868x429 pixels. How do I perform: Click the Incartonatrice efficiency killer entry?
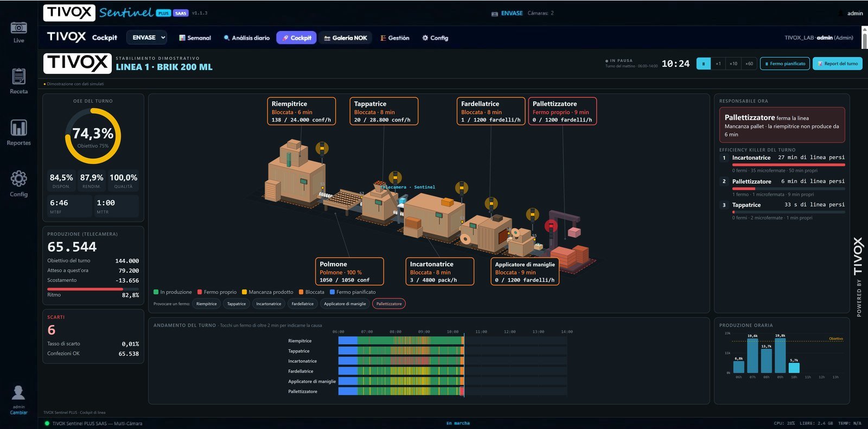pos(782,163)
